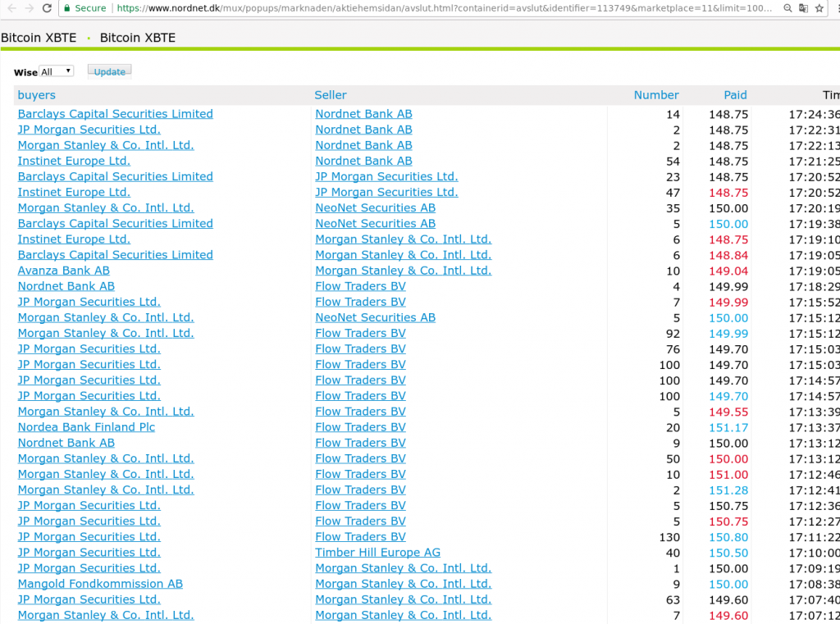
Task: Sort by the Seller column header
Action: pos(331,95)
